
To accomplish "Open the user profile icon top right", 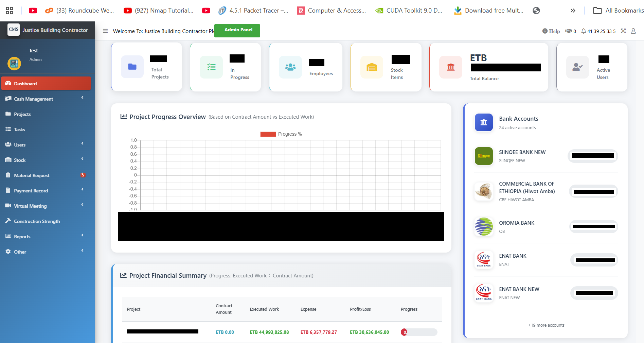I will [x=633, y=31].
